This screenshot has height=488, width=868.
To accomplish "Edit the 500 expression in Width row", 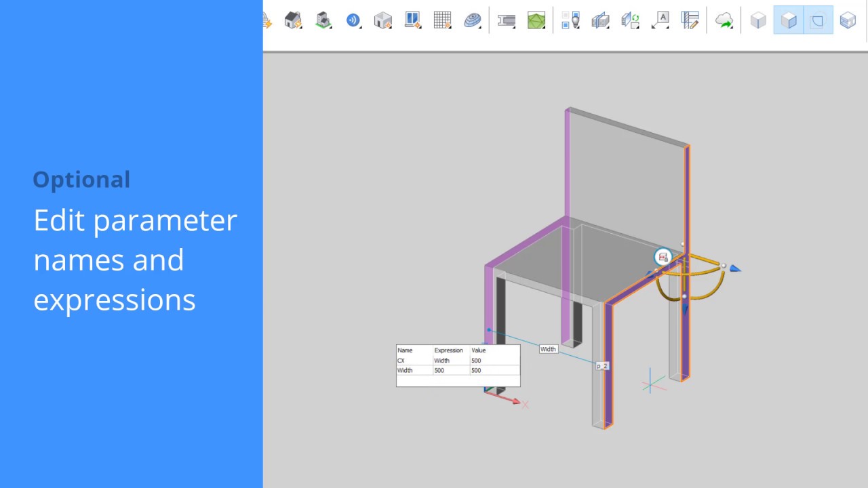I will click(451, 371).
